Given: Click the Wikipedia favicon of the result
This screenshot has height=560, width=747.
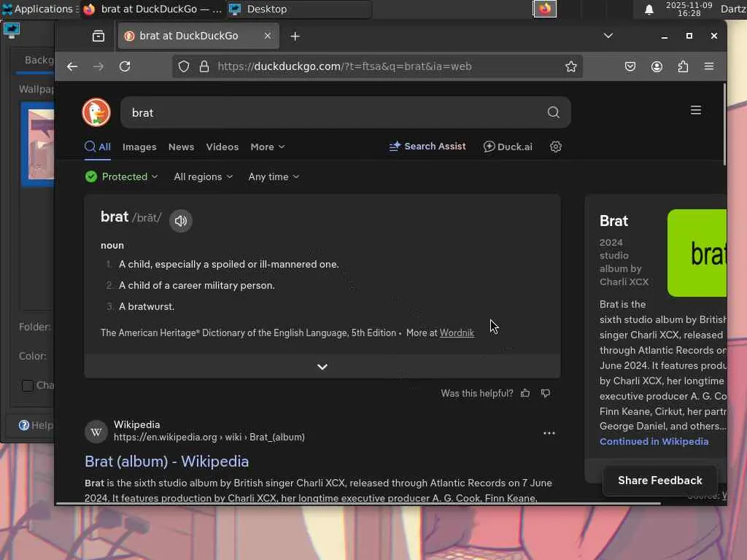Looking at the screenshot, I should coord(96,432).
